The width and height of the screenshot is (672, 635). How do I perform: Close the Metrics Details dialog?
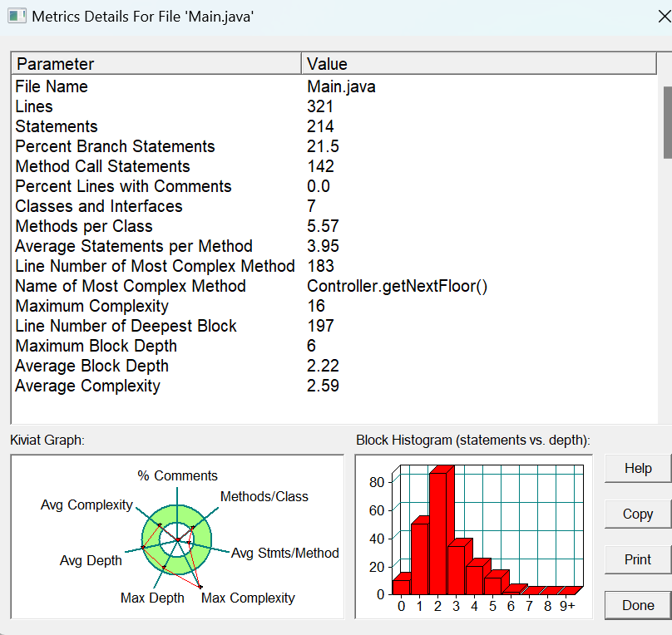coord(665,17)
